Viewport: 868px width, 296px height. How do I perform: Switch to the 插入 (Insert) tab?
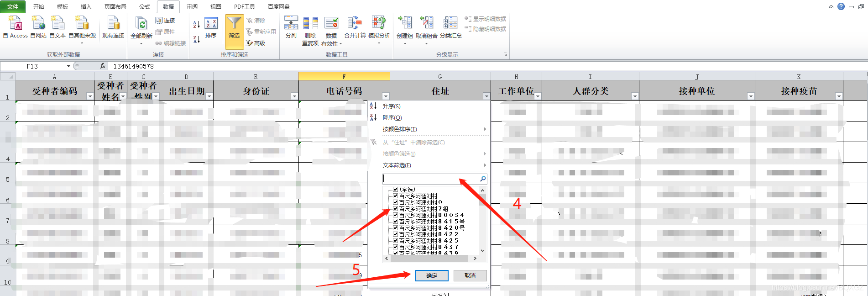[x=86, y=6]
